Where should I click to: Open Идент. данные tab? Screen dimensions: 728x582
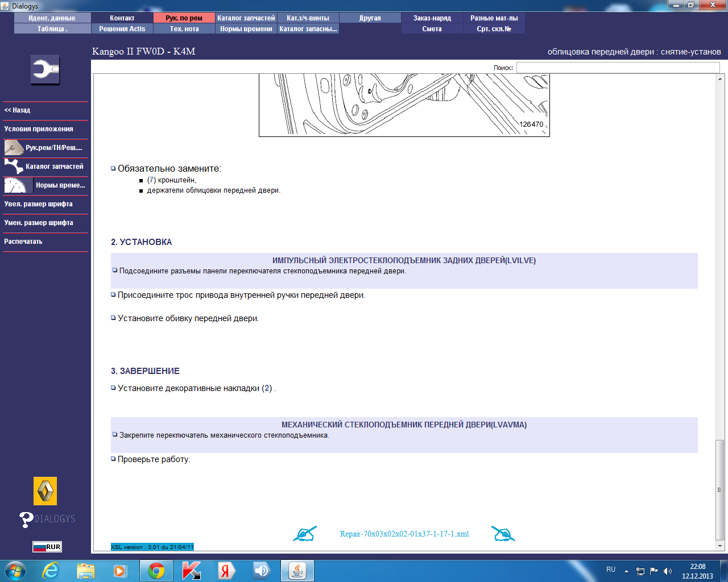(52, 18)
